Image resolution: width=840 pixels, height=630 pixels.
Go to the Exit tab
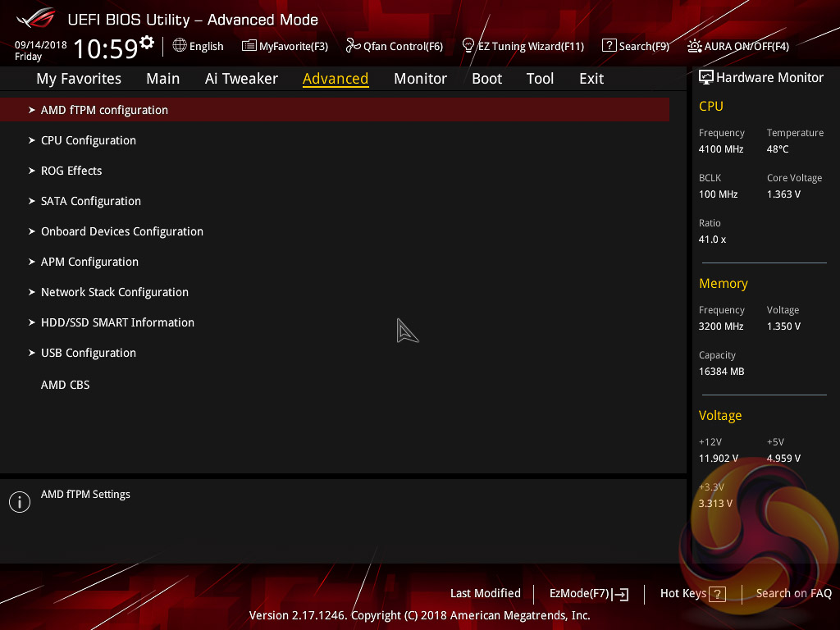click(x=591, y=79)
